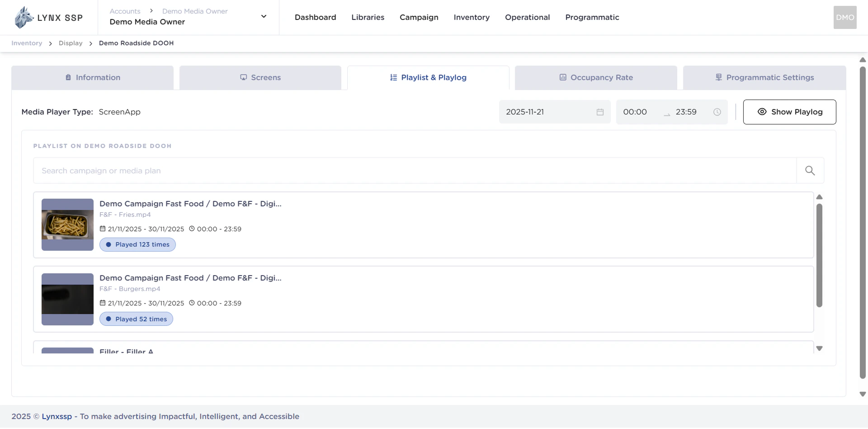Open the 00:00 start time selector

tap(636, 112)
